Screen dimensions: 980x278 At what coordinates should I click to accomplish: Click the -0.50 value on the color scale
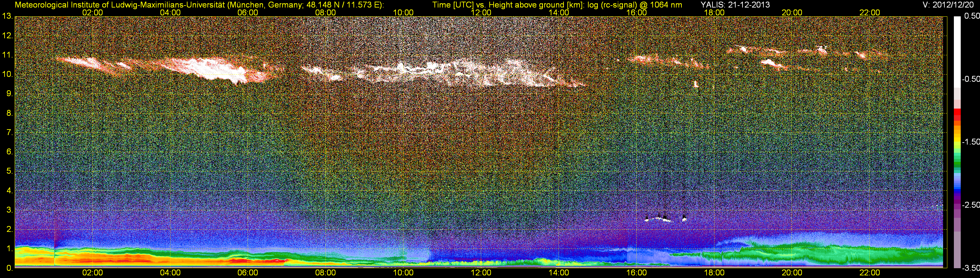tap(971, 79)
